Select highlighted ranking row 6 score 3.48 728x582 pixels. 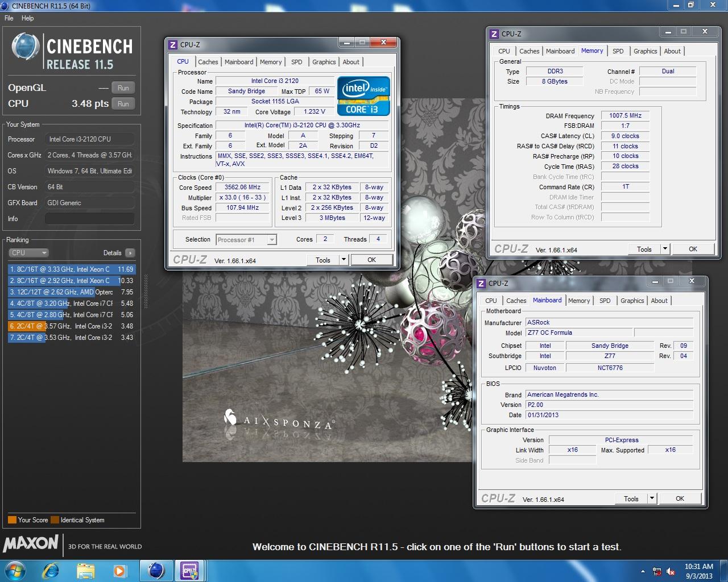pyautogui.click(x=72, y=326)
